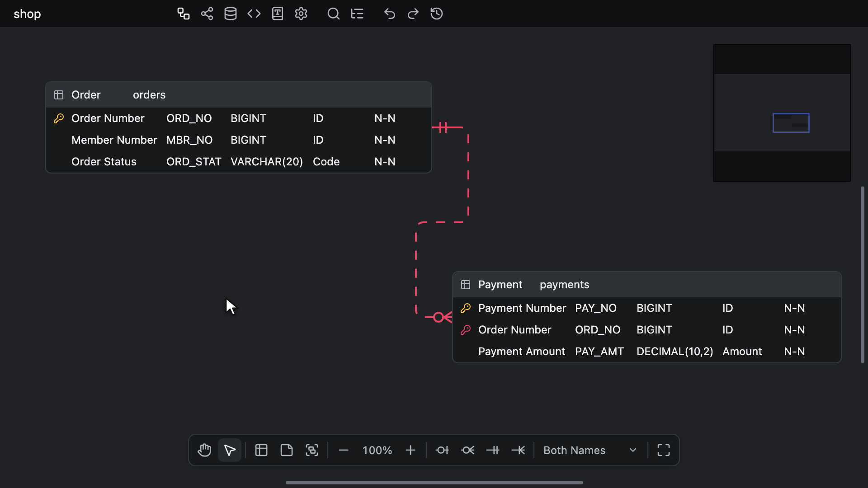Click the minimap viewport rectangle
This screenshot has width=868, height=488.
pyautogui.click(x=791, y=123)
